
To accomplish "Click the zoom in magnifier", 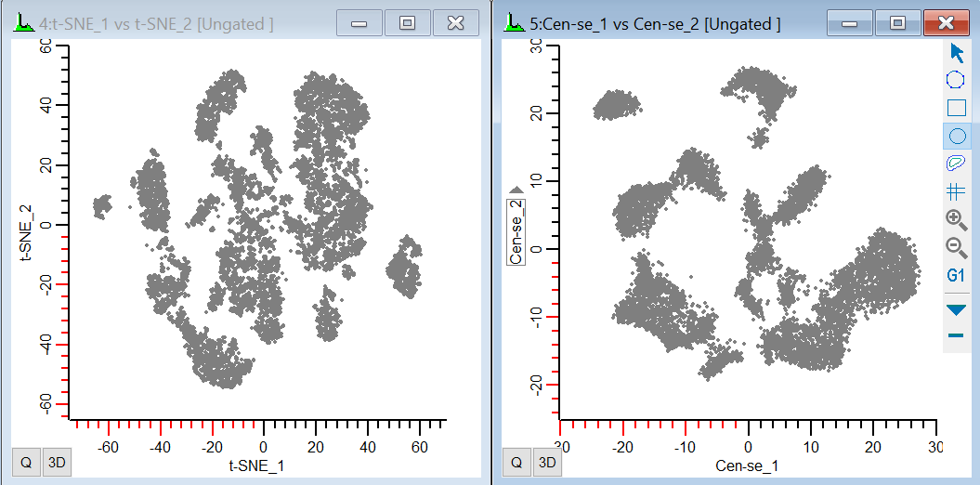I will pos(957,220).
